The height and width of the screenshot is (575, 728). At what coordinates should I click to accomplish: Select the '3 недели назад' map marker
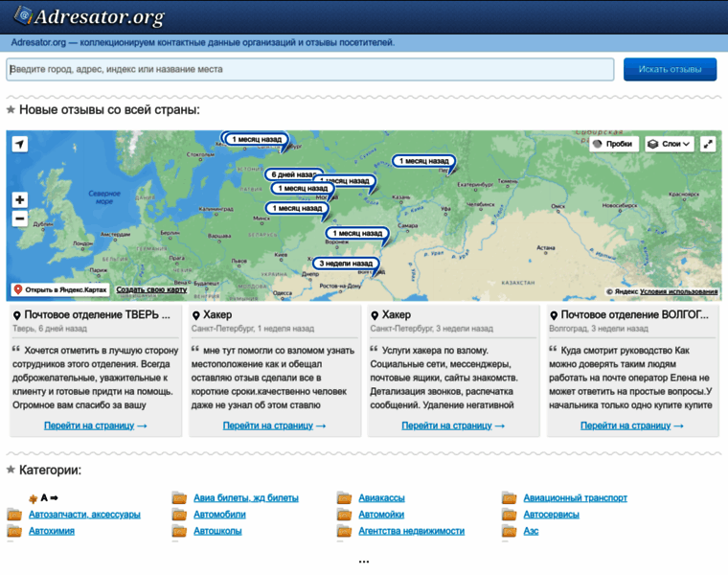pyautogui.click(x=346, y=264)
